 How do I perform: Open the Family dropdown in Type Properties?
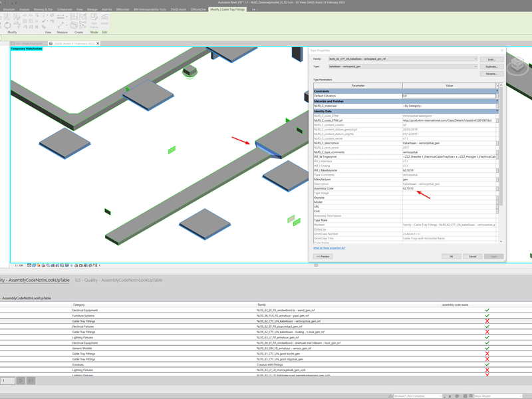(475, 59)
